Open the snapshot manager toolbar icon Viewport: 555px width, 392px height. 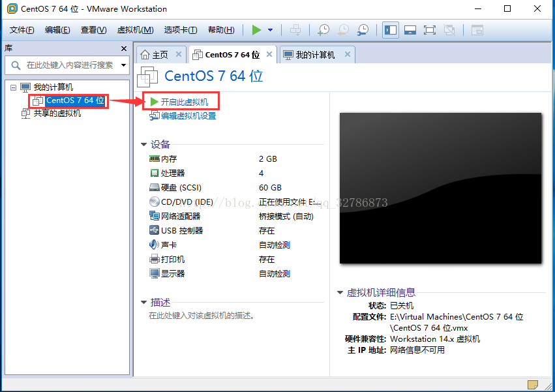(x=363, y=30)
